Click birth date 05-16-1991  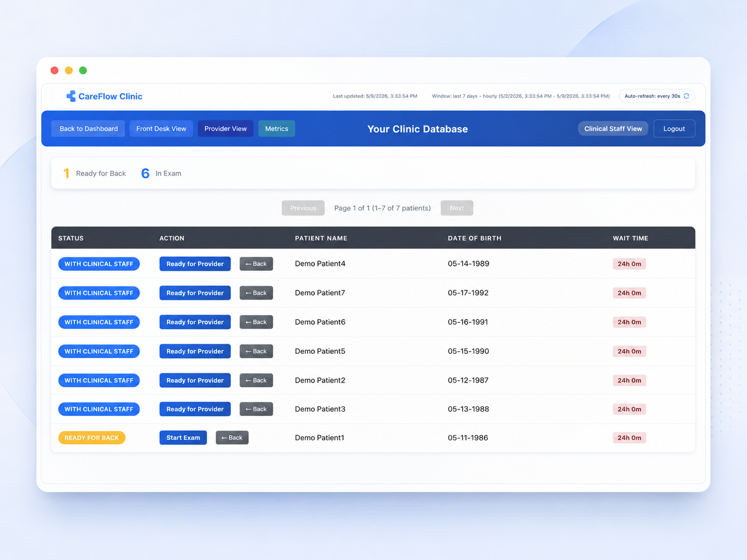pos(468,322)
